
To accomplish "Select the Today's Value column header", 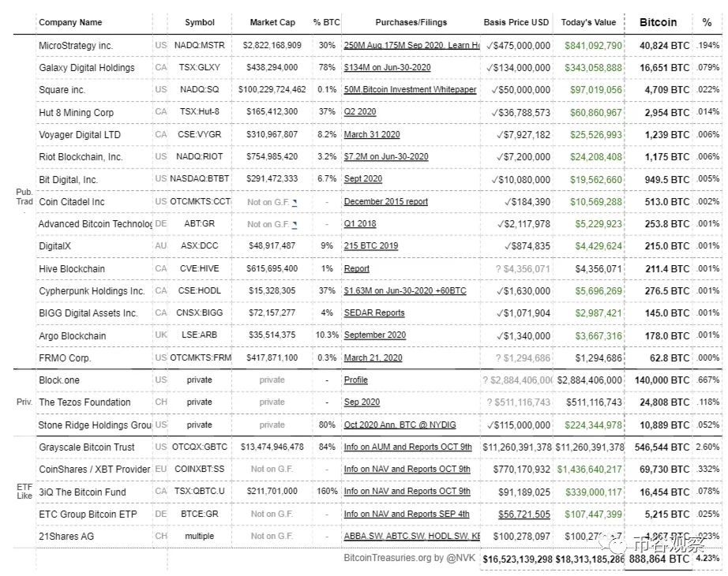I will (588, 22).
